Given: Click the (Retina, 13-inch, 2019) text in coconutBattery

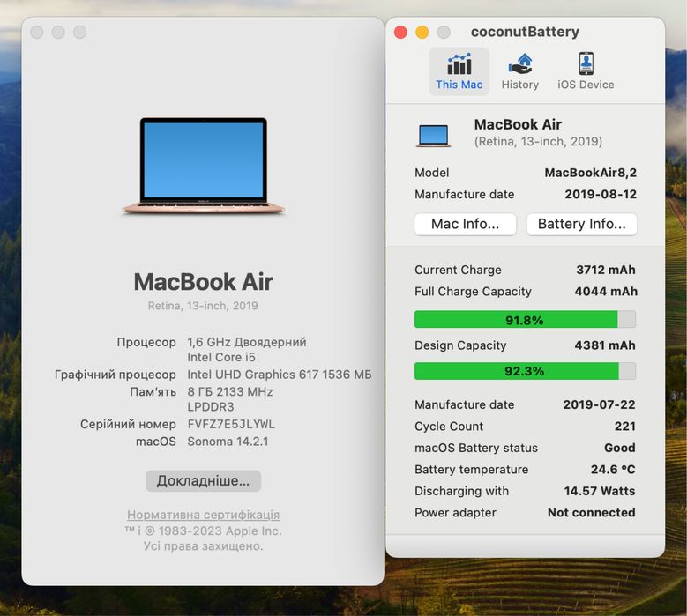Looking at the screenshot, I should click(538, 141).
